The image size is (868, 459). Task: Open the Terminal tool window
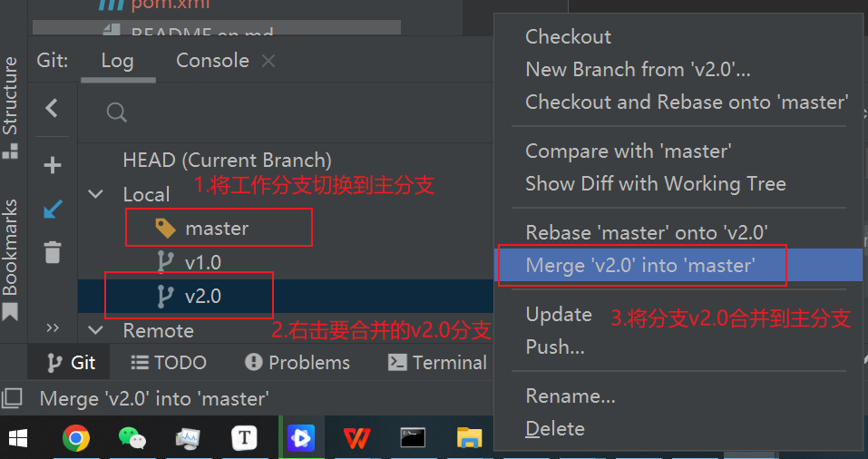[x=437, y=363]
